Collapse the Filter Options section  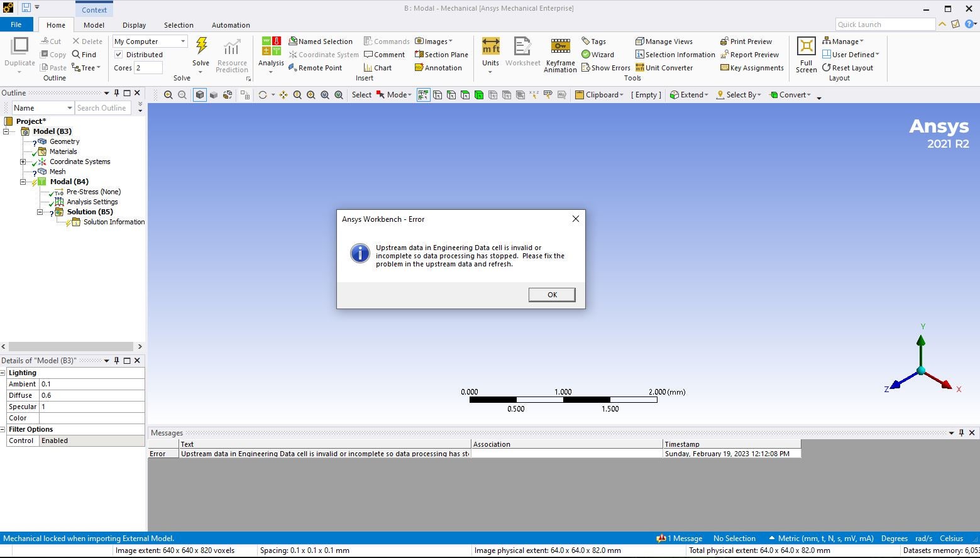point(3,429)
